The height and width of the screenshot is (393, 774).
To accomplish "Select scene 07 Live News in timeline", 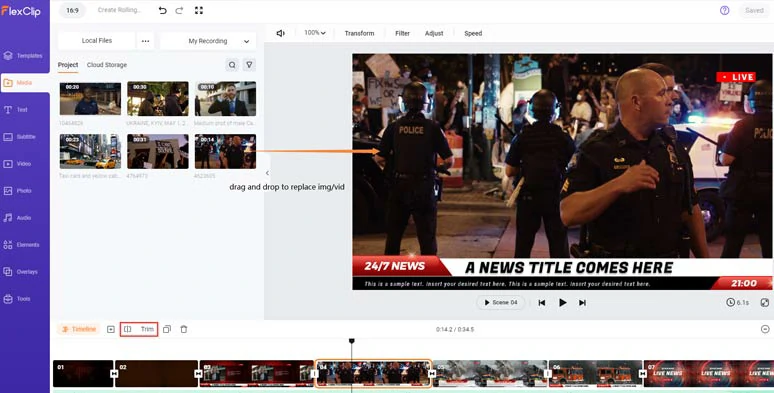I will [709, 374].
